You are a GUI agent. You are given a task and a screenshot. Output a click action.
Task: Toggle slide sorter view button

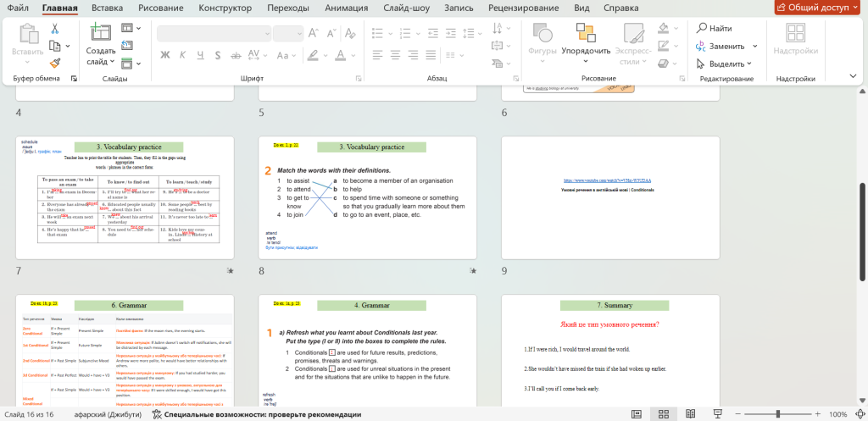[x=662, y=414]
